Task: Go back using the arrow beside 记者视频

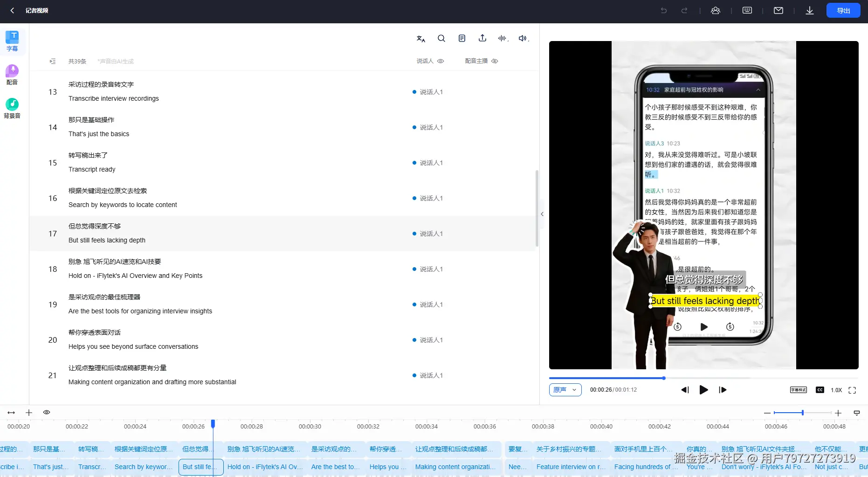Action: pos(13,10)
